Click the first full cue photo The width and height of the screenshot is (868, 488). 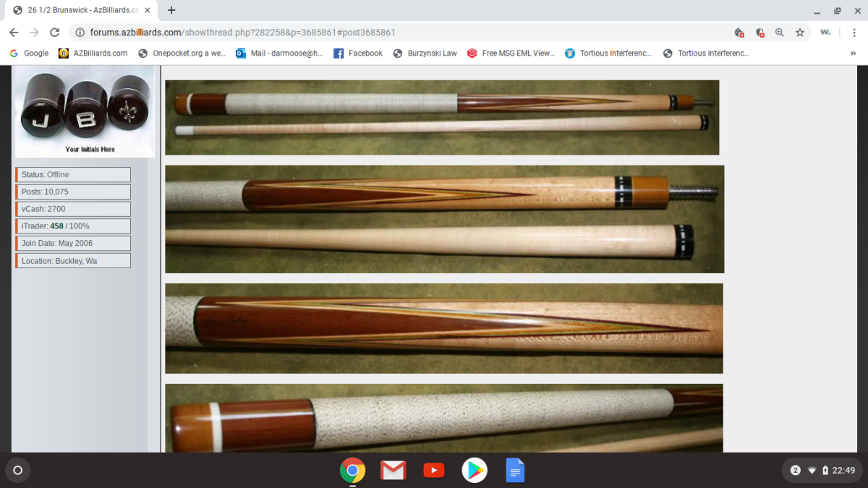pos(442,117)
